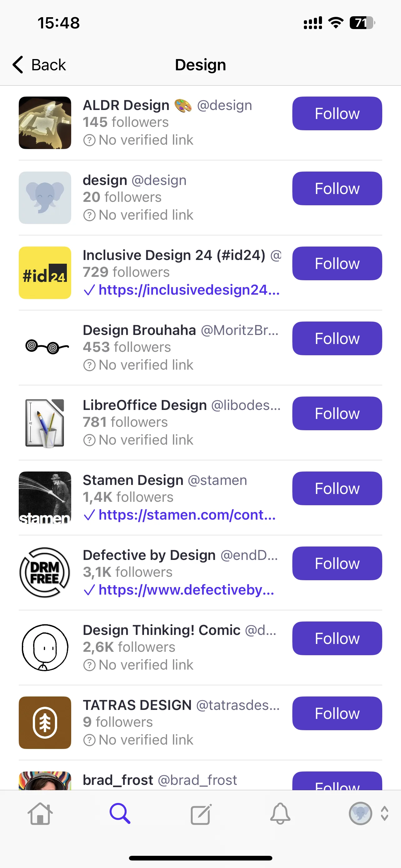The height and width of the screenshot is (868, 401).
Task: Open the Compose post icon
Action: pyautogui.click(x=201, y=814)
